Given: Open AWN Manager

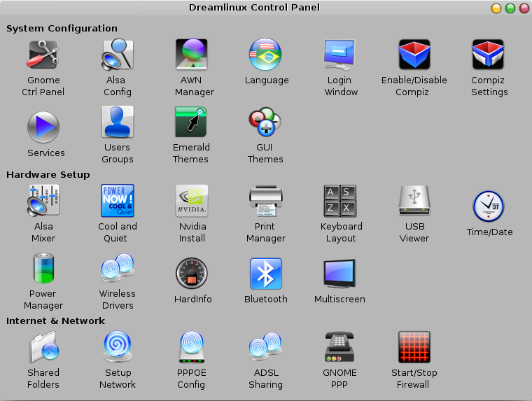Looking at the screenshot, I should 192,55.
